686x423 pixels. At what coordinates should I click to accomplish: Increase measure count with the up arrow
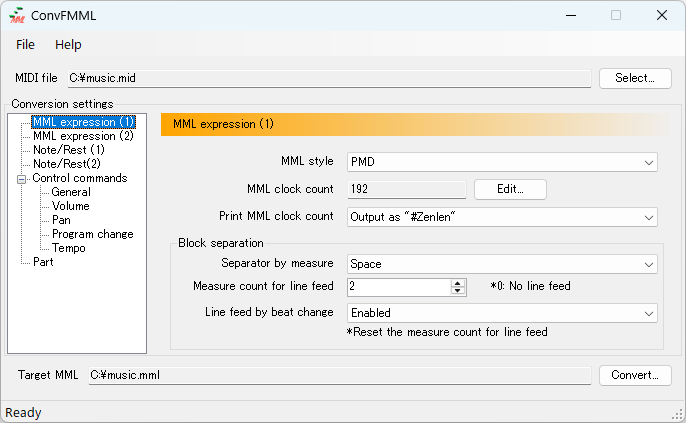tap(458, 283)
